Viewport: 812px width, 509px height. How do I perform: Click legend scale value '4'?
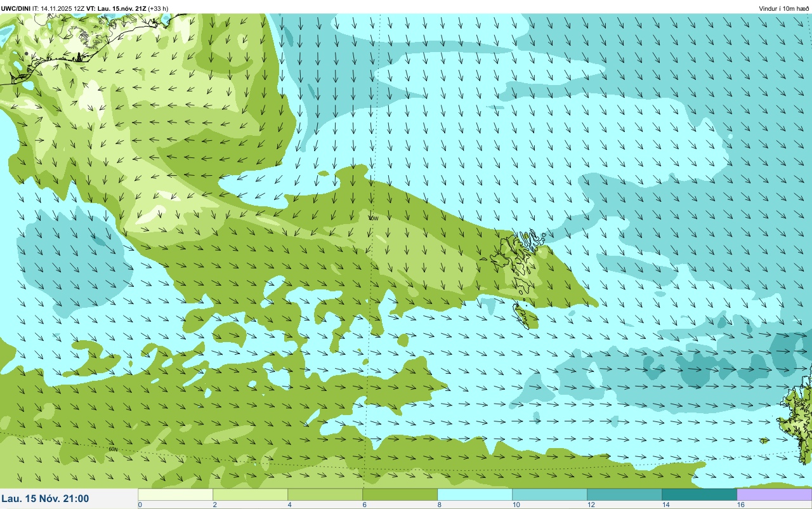[x=290, y=505]
